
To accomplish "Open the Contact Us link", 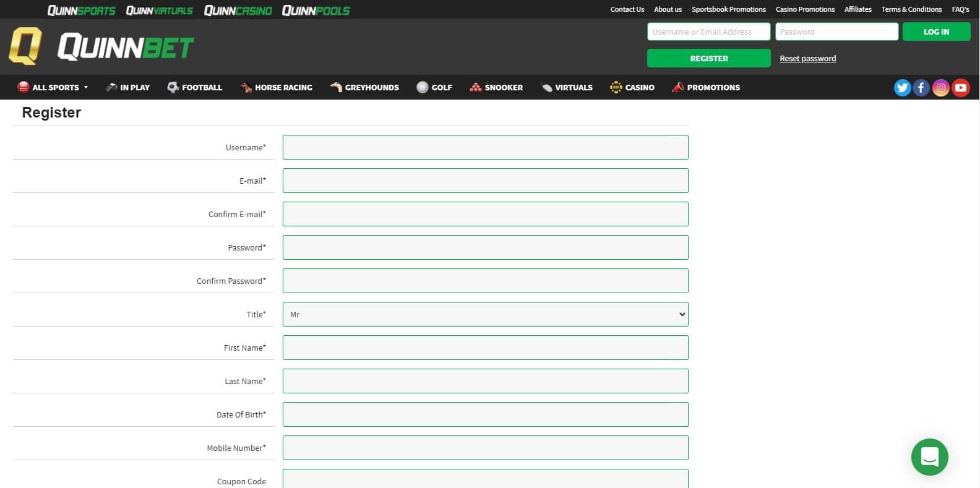I will tap(627, 9).
